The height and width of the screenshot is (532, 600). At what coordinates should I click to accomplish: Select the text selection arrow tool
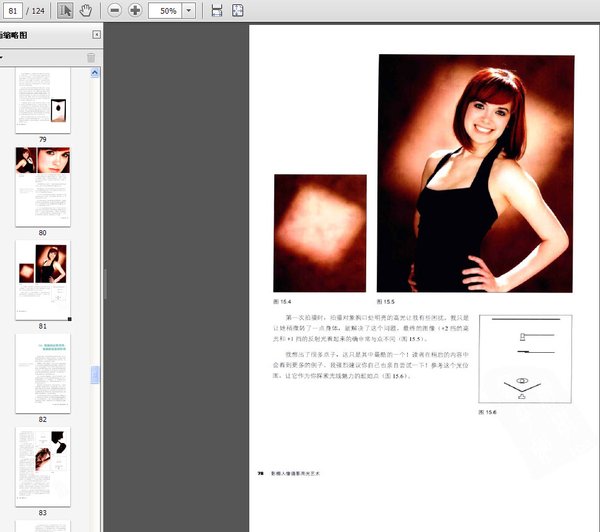pyautogui.click(x=65, y=10)
